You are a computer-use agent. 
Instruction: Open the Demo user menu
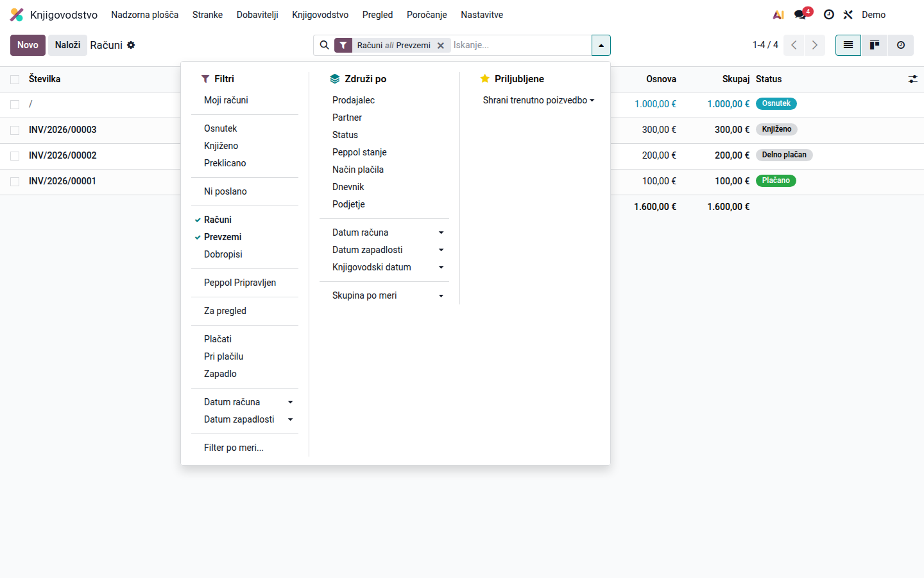[x=873, y=15]
